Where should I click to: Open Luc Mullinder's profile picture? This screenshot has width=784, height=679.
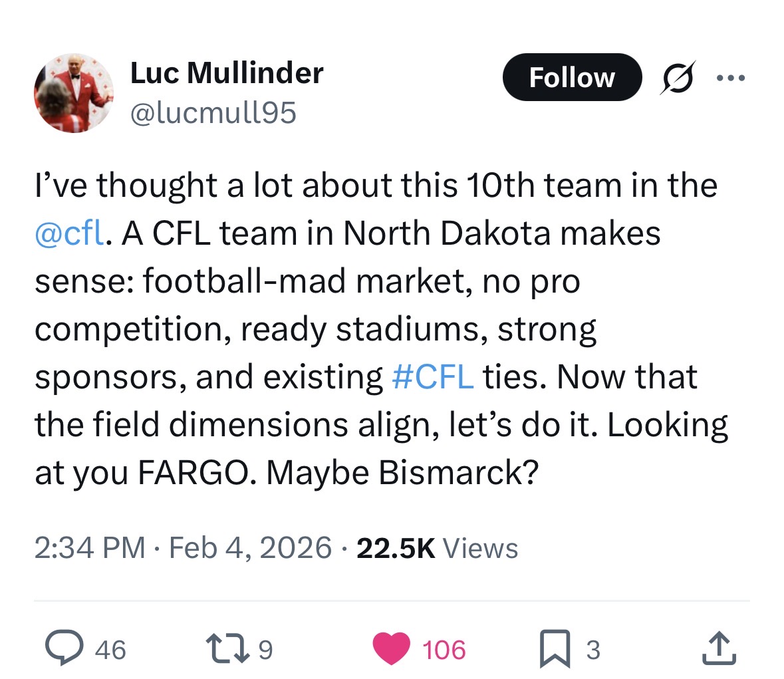point(73,92)
